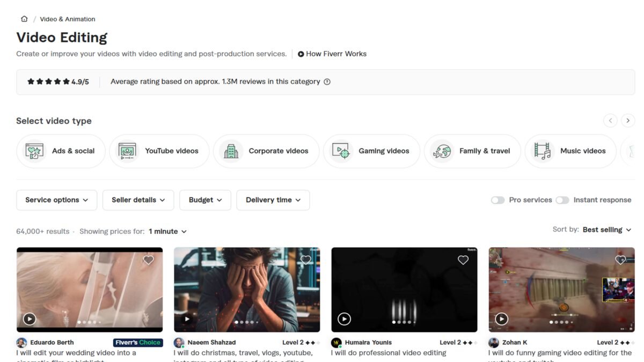Click Humaira Younis's profile avatar
This screenshot has width=644, height=362.
(x=336, y=343)
